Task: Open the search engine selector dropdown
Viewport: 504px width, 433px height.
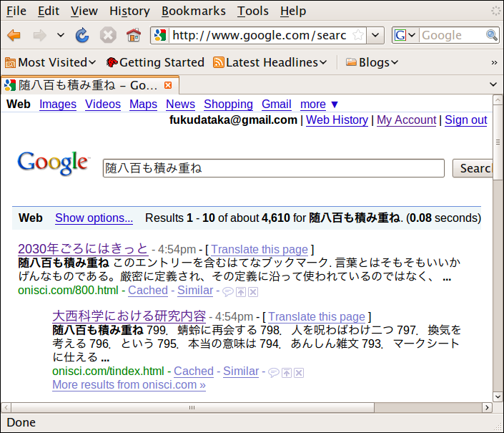Action: pos(412,35)
